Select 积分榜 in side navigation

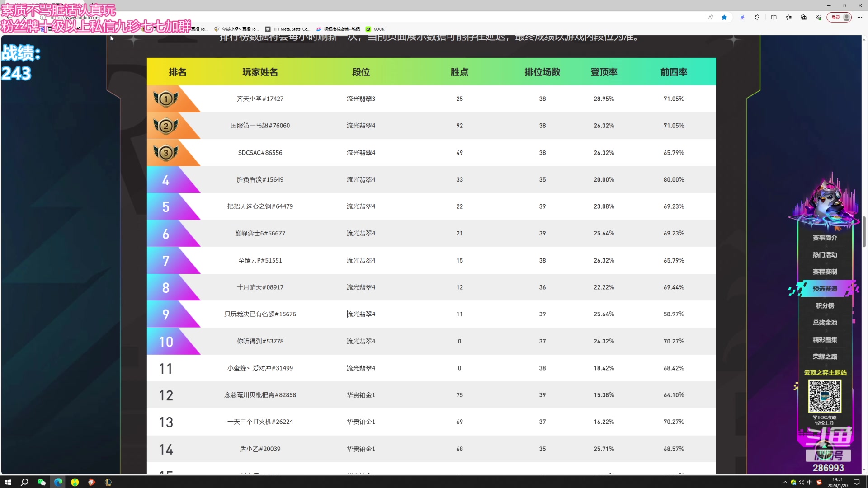[825, 305]
